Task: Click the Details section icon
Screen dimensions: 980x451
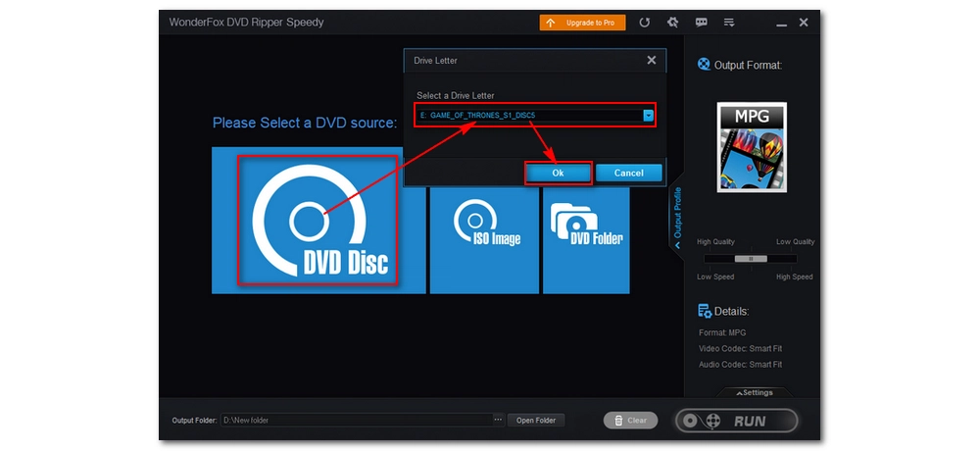Action: (x=705, y=311)
